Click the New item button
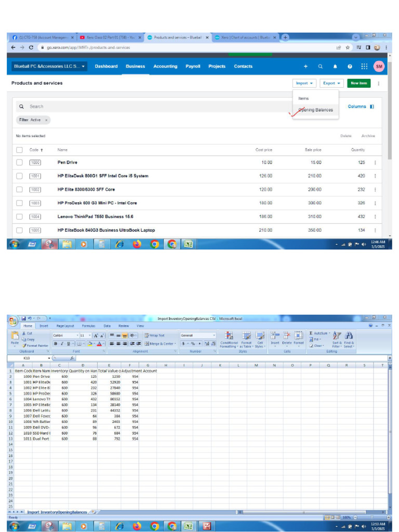Viewport: 399px width, 532px height. pos(359,83)
